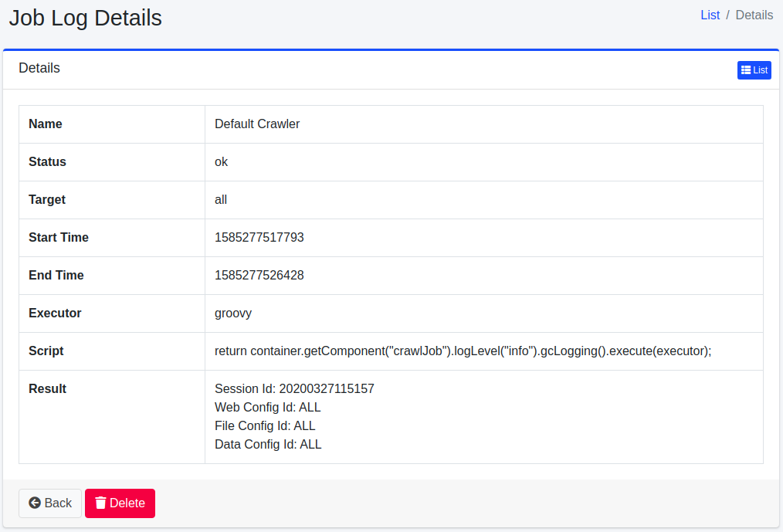Click the Details card header title
The image size is (783, 532).
(x=39, y=68)
